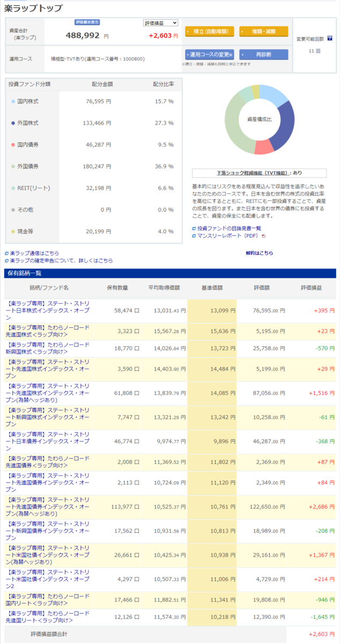Open the たわらノーロード新興国株式 fund link
This screenshot has width=340, height=644.
coord(48,348)
